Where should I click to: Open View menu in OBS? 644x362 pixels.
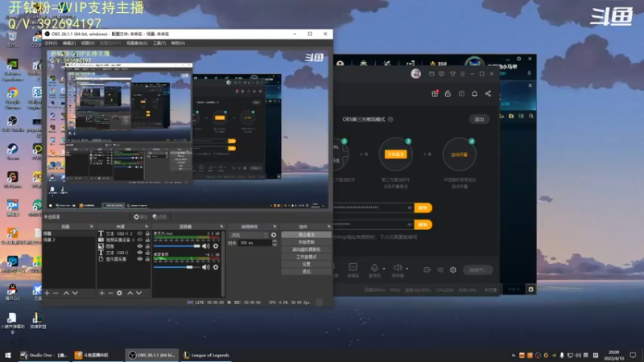88,43
